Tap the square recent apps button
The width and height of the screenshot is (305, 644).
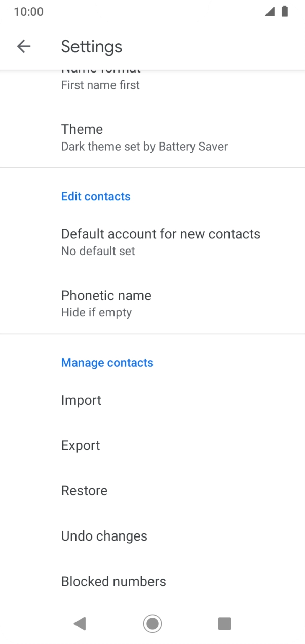click(x=224, y=623)
